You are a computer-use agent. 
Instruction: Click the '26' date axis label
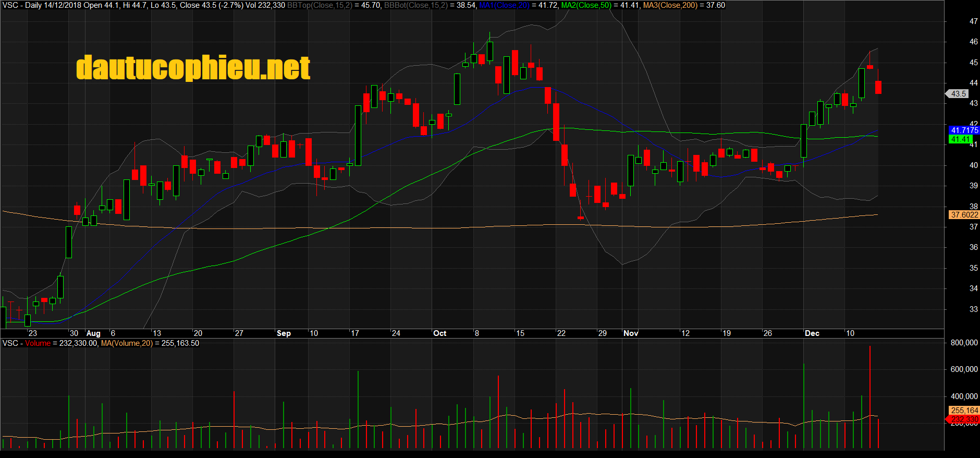pyautogui.click(x=767, y=333)
